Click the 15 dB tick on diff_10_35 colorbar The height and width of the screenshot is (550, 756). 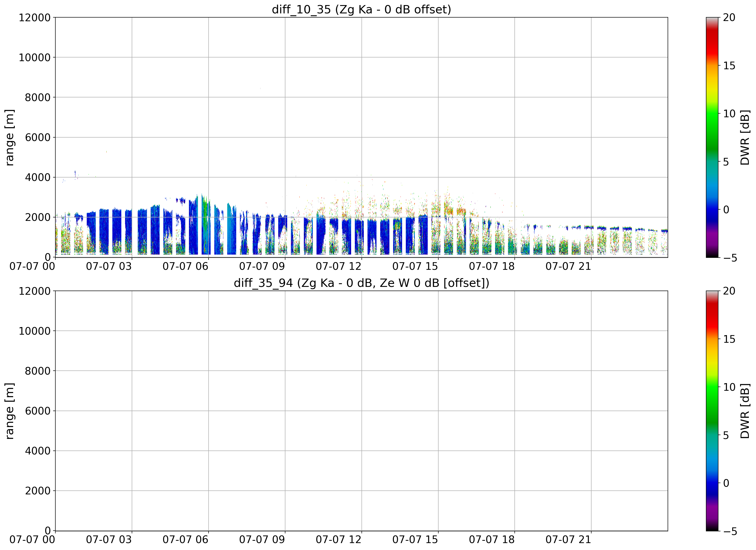tap(729, 66)
